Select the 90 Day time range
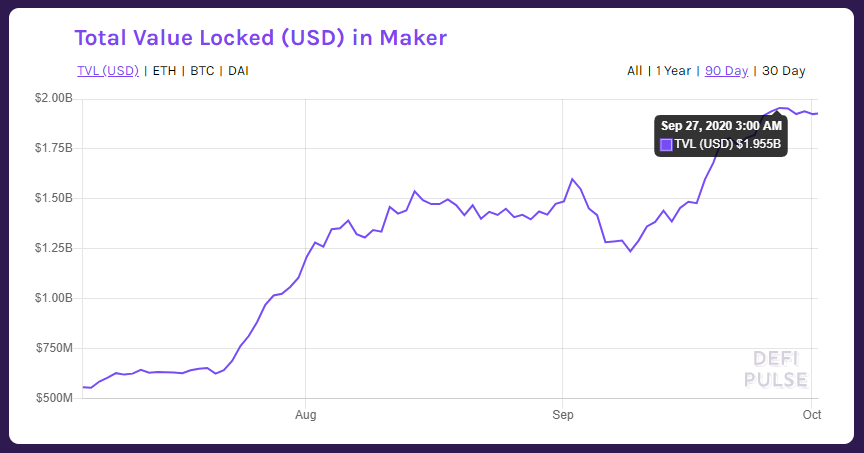864x453 pixels. pyautogui.click(x=726, y=71)
